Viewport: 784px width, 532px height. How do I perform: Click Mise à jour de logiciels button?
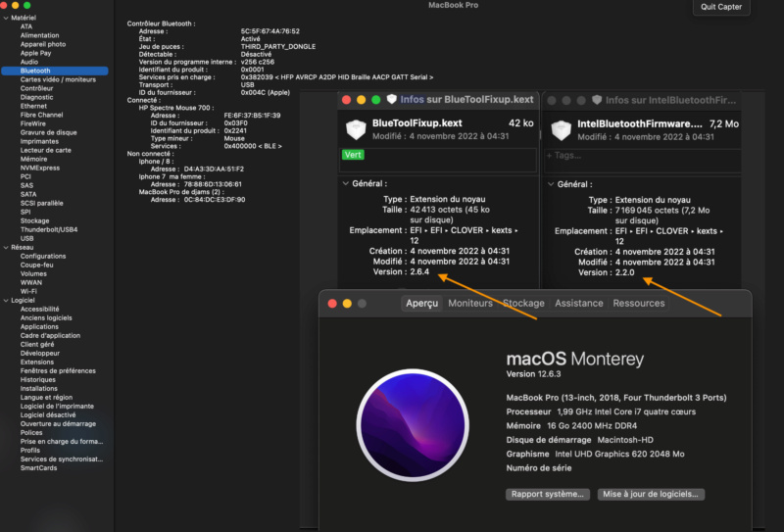pos(651,494)
